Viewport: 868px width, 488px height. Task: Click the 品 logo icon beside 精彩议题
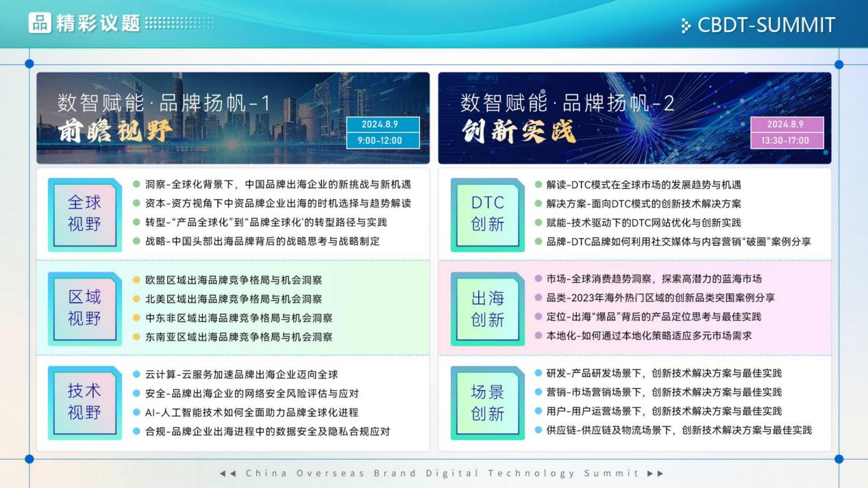coord(40,23)
